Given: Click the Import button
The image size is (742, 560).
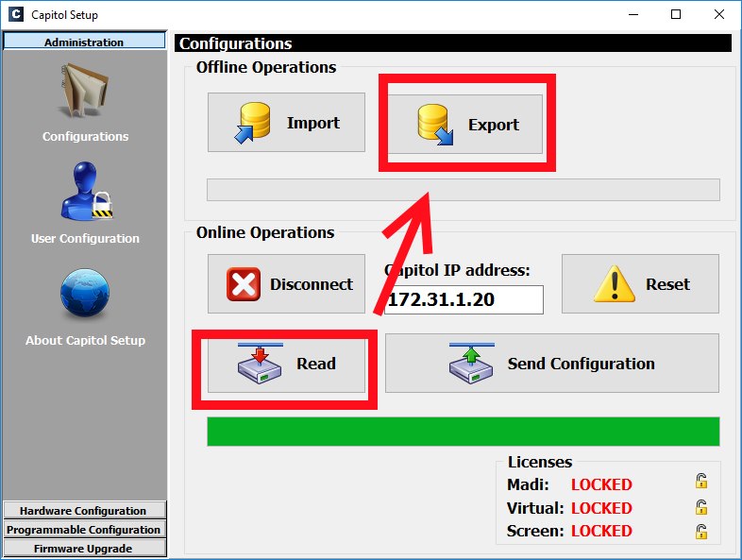Looking at the screenshot, I should click(286, 122).
